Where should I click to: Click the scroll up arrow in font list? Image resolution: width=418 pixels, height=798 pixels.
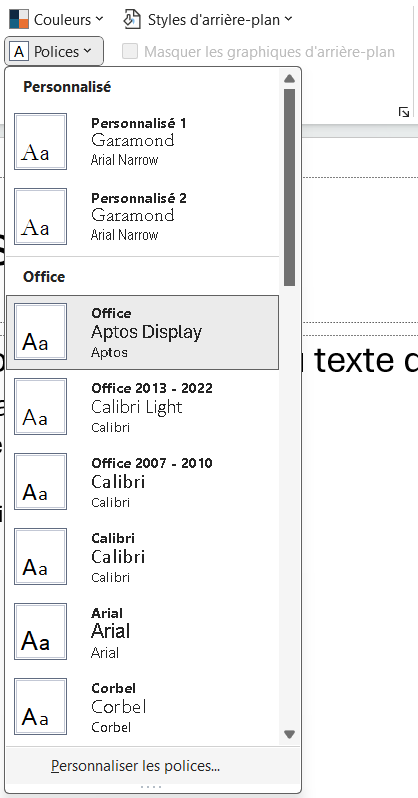click(290, 78)
